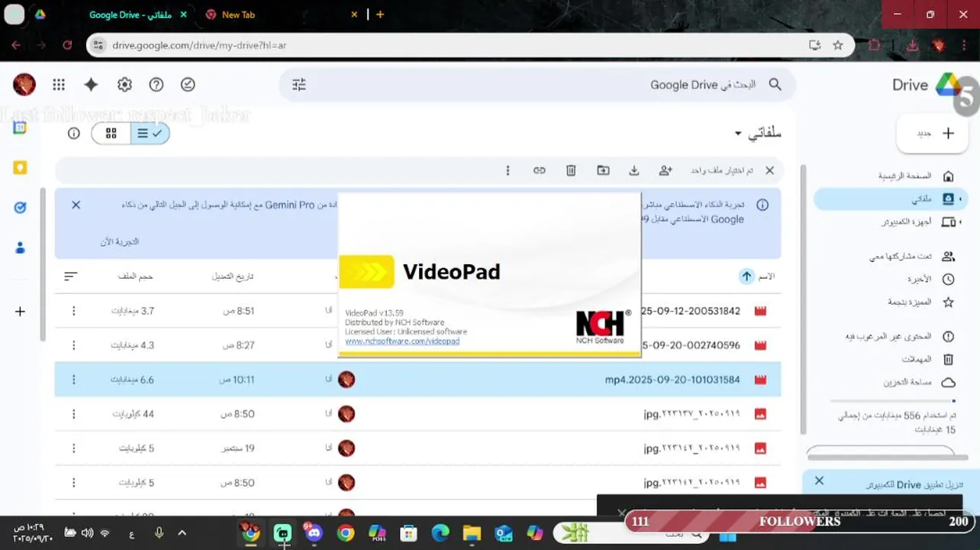
Task: Open Google Keep side panel icon
Action: tap(20, 167)
